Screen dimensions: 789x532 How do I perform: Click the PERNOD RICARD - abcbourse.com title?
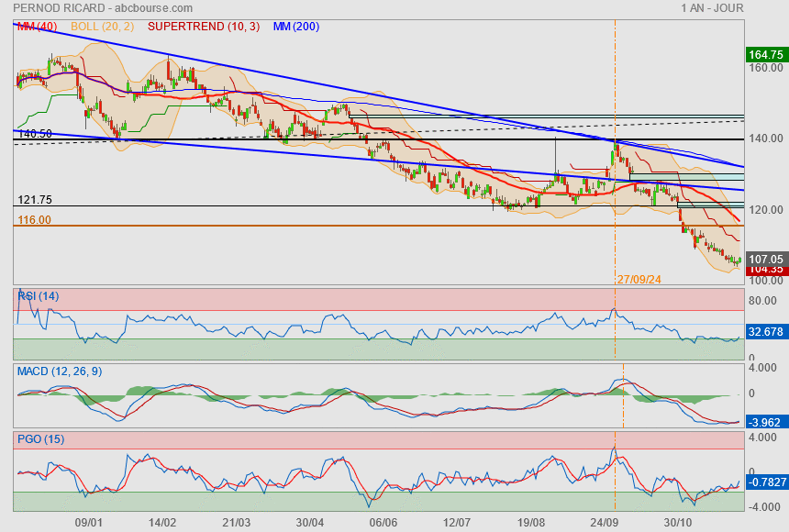click(x=103, y=8)
